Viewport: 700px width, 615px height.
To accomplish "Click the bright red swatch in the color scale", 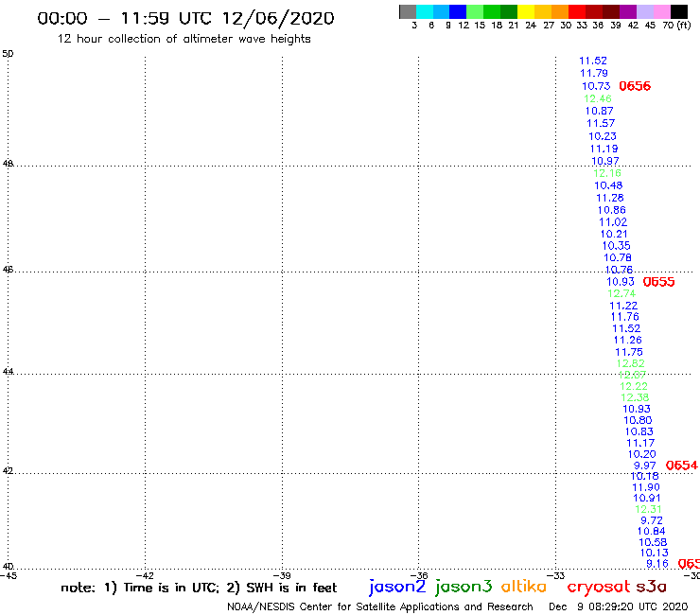I will (x=577, y=11).
